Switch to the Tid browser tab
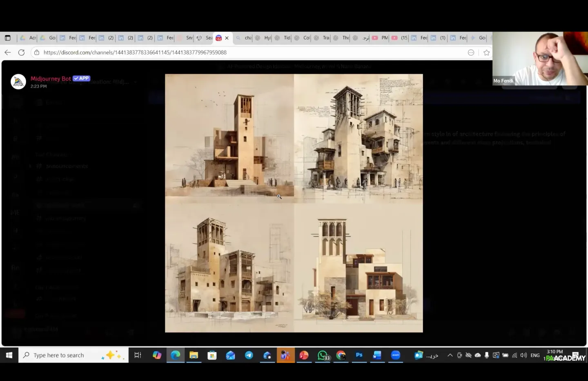 (x=283, y=38)
